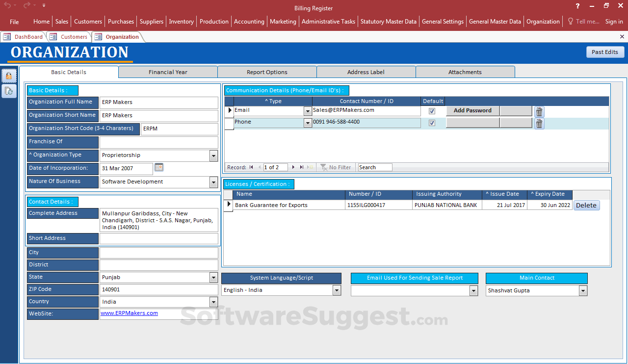Click the Past Edits button
628x364 pixels.
[x=605, y=52]
